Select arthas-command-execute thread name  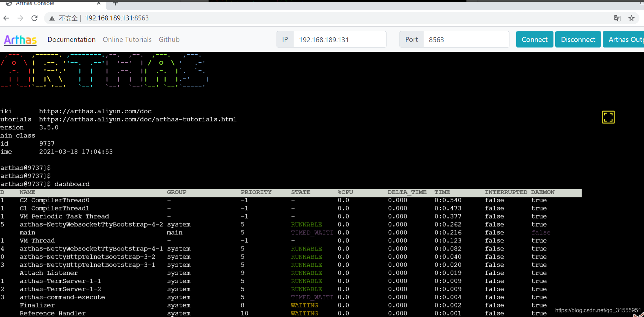point(62,297)
